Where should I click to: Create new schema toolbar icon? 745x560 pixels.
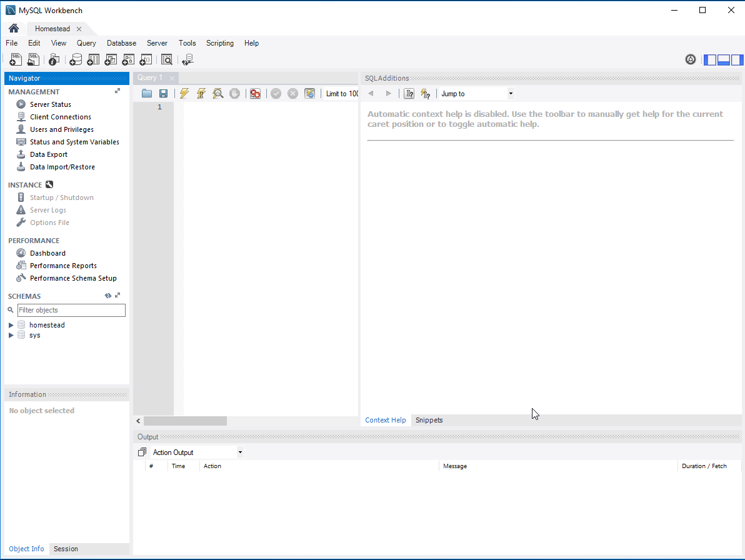click(76, 59)
